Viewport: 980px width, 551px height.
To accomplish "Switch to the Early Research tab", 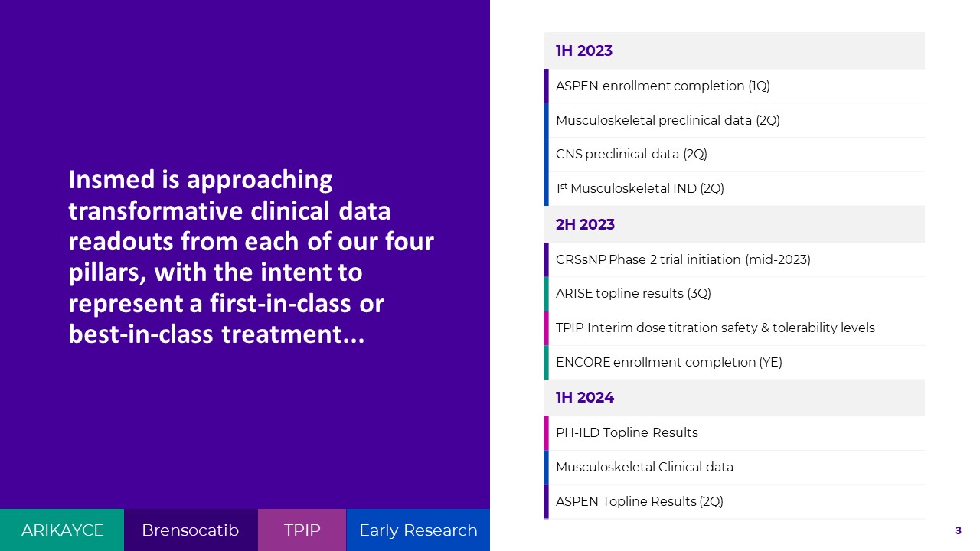I will click(418, 530).
